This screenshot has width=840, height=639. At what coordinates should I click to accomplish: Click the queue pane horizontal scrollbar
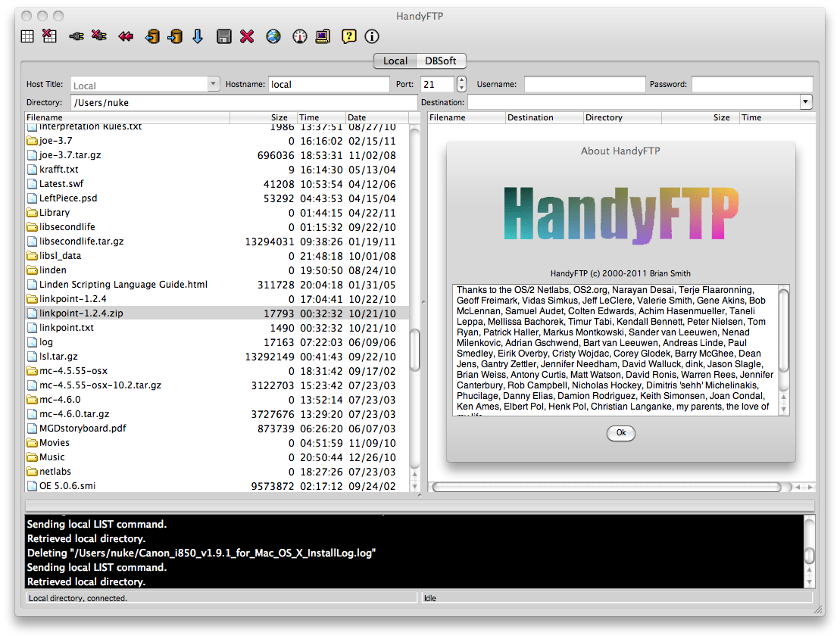click(x=607, y=487)
